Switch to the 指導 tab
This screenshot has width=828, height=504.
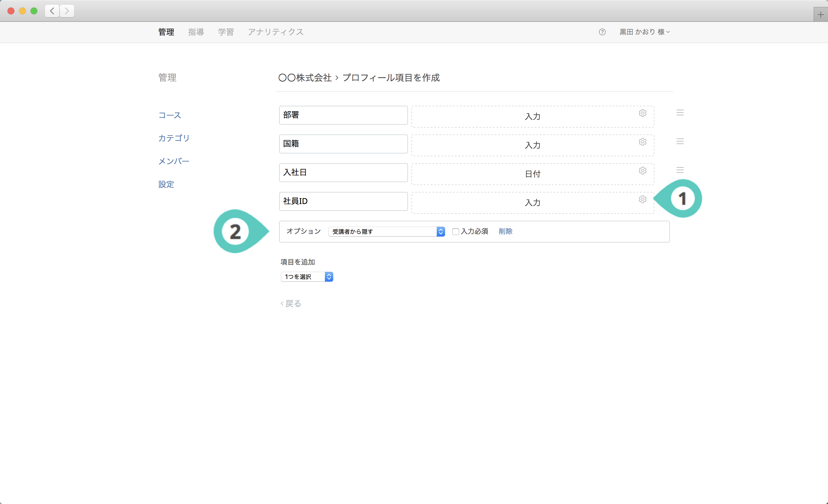(196, 32)
